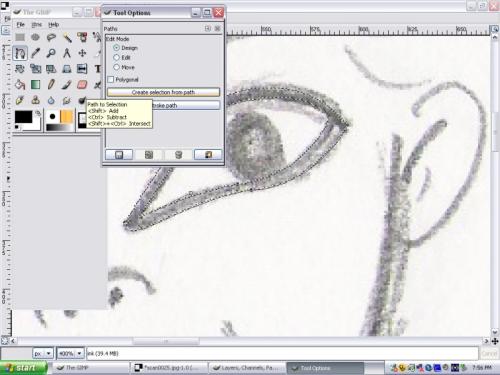Select the Flip tool
Viewport: 500px width, 375px height.
click(82, 69)
